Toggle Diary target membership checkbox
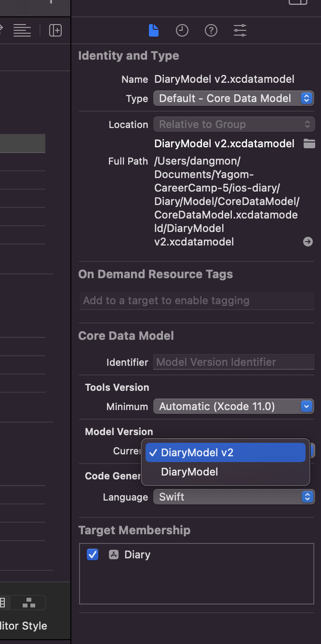The height and width of the screenshot is (644, 321). pos(93,554)
